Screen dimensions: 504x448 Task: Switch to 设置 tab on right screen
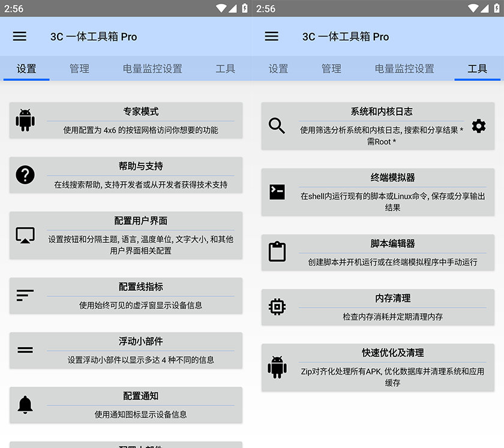278,68
